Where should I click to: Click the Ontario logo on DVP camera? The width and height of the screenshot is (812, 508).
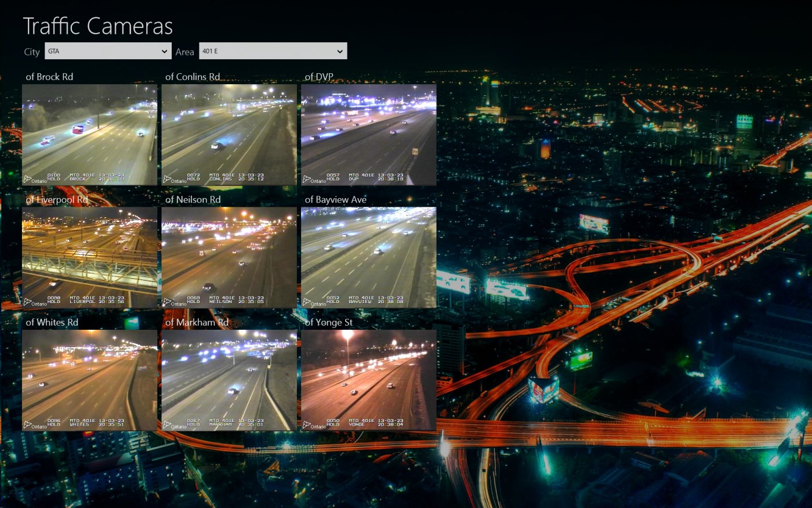[314, 180]
